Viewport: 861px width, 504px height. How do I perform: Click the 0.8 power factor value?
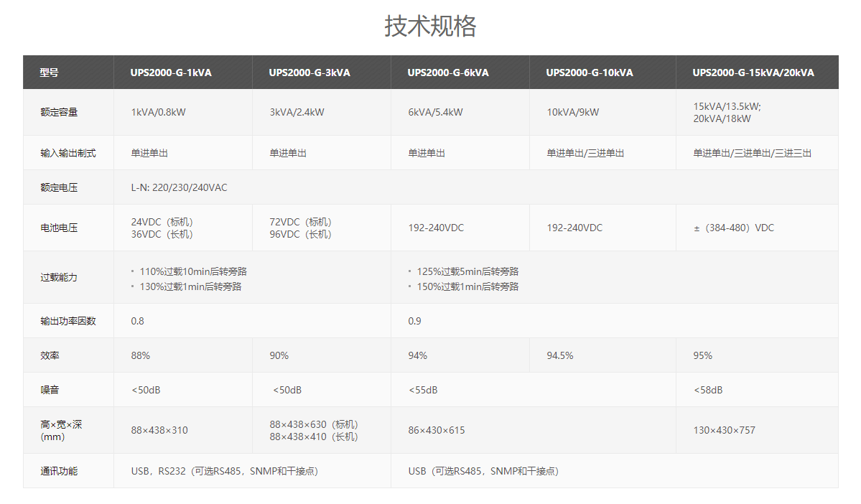click(x=137, y=321)
